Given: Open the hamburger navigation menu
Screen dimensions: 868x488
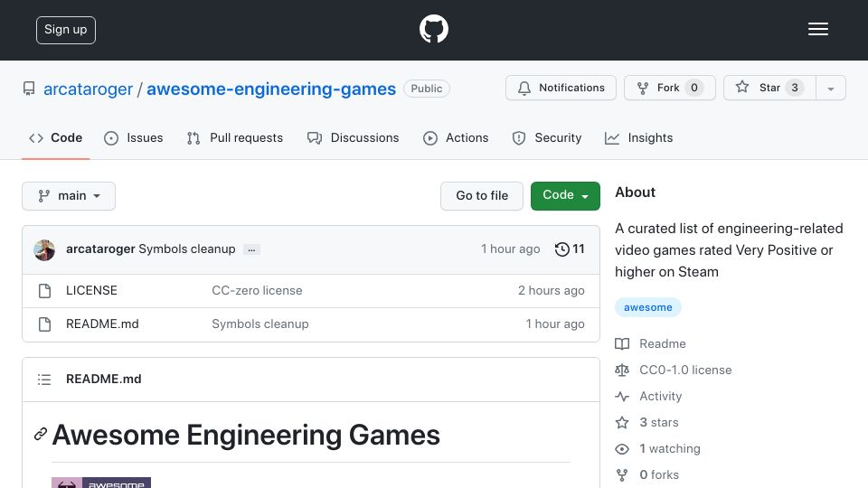Looking at the screenshot, I should (817, 29).
